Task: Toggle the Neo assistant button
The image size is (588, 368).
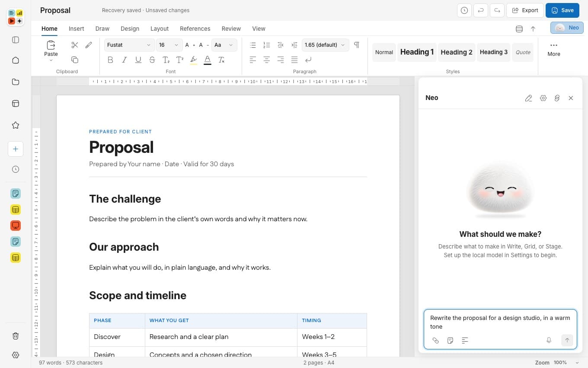Action: point(567,28)
